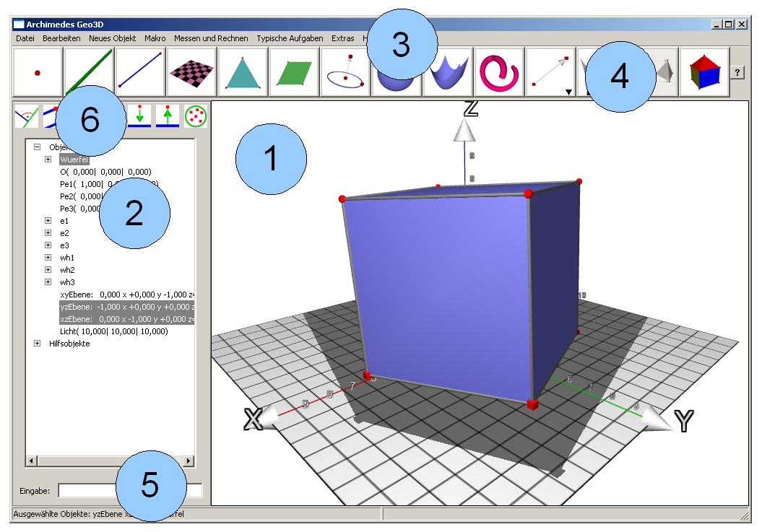
Task: Select the pink spiral curve tool
Action: click(x=499, y=72)
